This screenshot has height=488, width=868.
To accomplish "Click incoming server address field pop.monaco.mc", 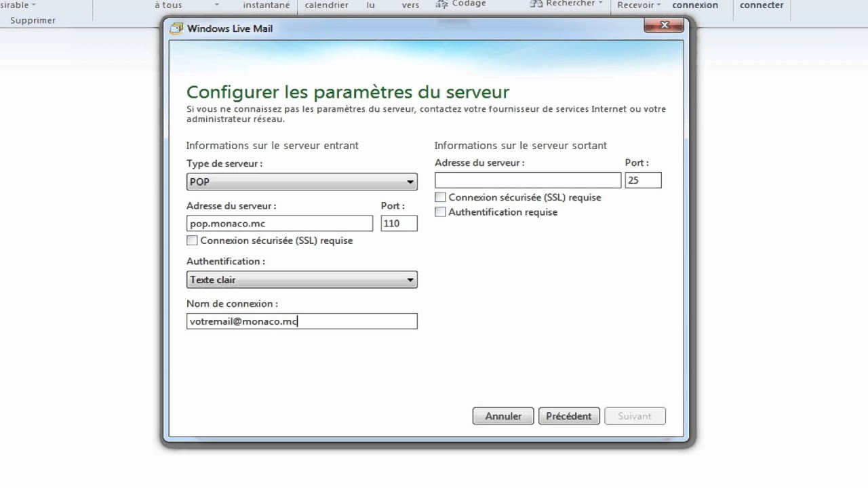I will click(x=279, y=224).
